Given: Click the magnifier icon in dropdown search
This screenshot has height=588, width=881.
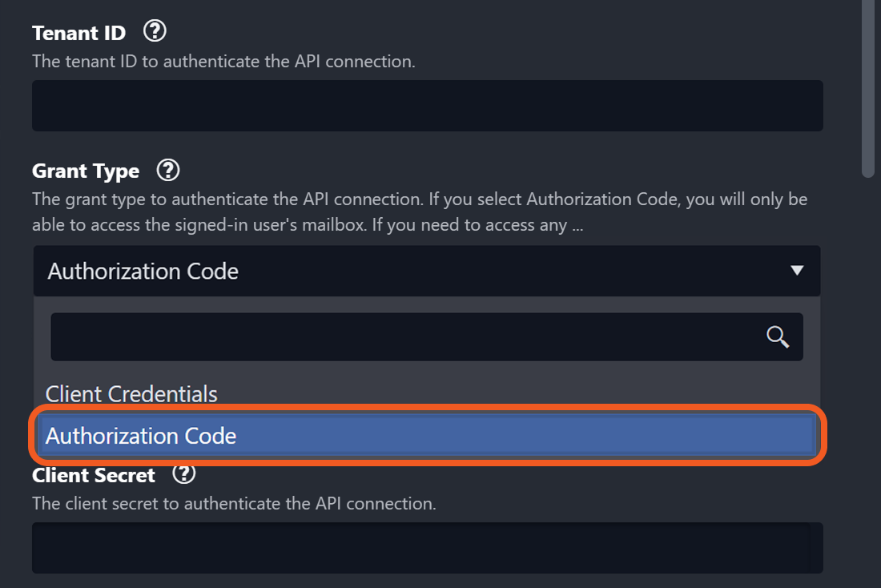Looking at the screenshot, I should click(778, 336).
